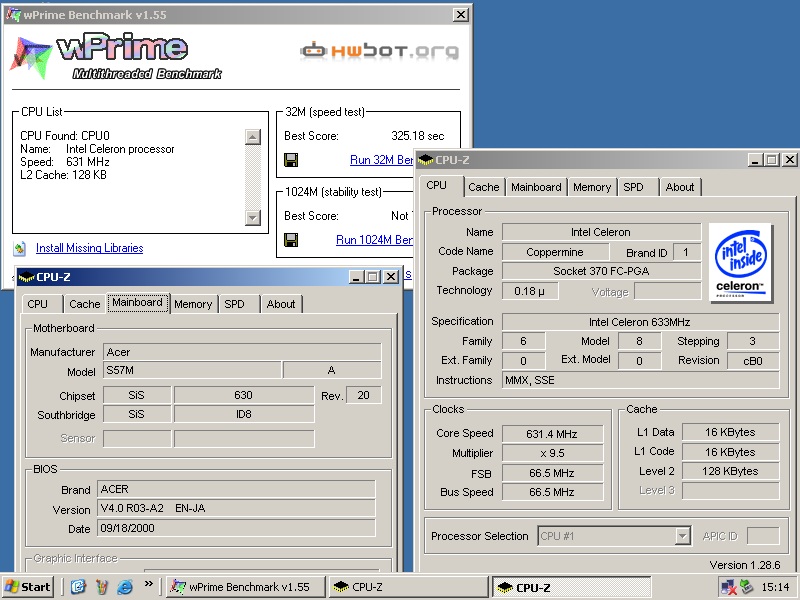Screen dimensions: 800x600
Task: Click the Intel Inside Celeron logo
Action: coord(741,263)
